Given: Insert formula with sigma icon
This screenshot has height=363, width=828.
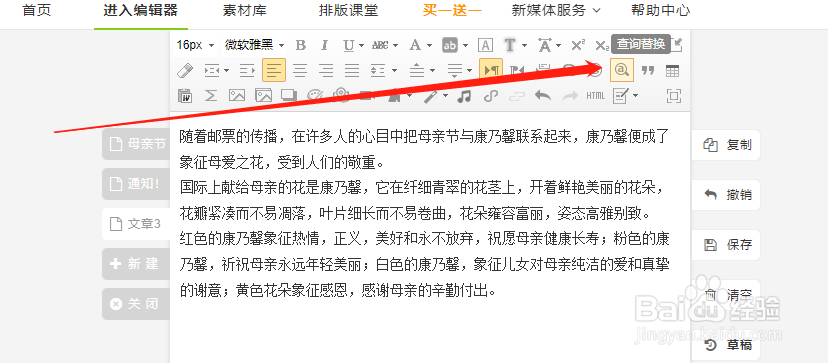Looking at the screenshot, I should (x=211, y=96).
